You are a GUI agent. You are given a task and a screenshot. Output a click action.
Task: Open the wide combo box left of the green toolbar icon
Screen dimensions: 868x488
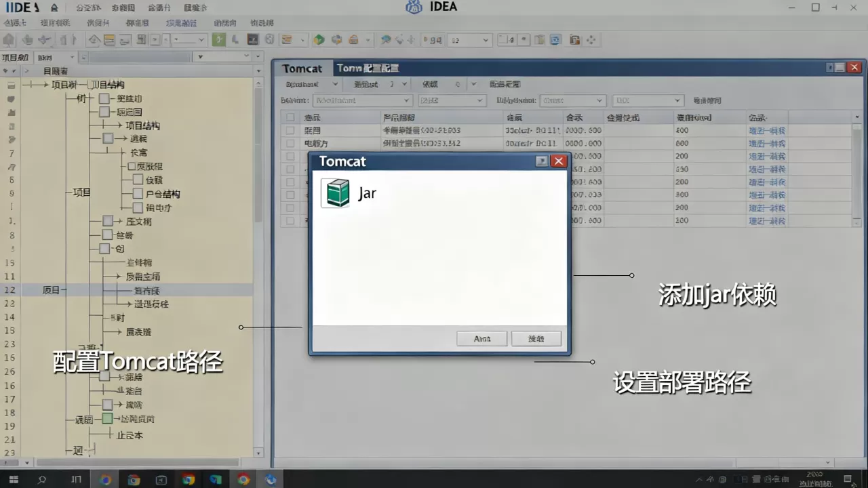(188, 40)
